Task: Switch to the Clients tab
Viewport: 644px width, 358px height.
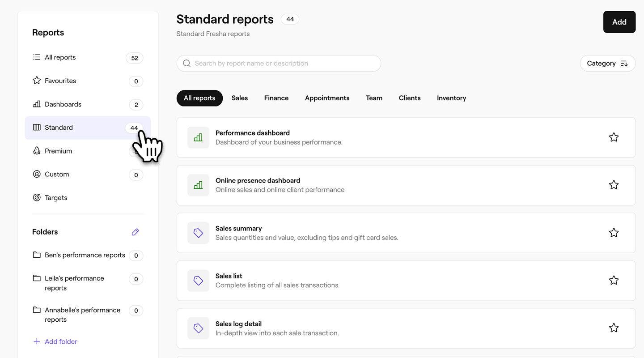Action: (x=410, y=98)
